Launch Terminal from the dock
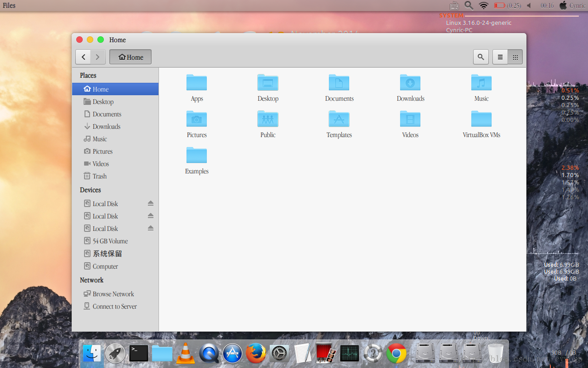The height and width of the screenshot is (368, 588). [x=139, y=353]
